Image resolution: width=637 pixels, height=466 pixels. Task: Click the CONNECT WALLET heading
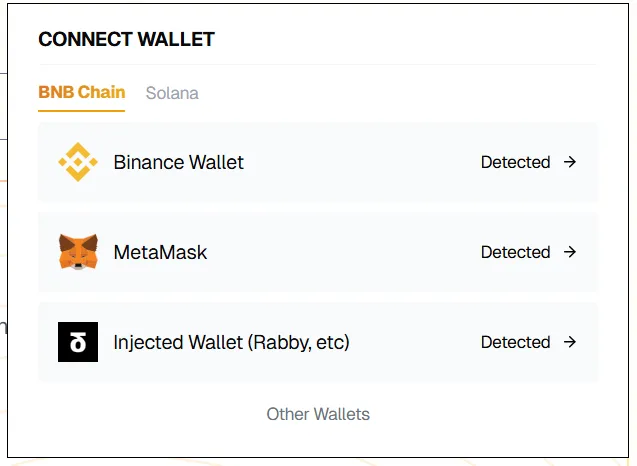126,40
